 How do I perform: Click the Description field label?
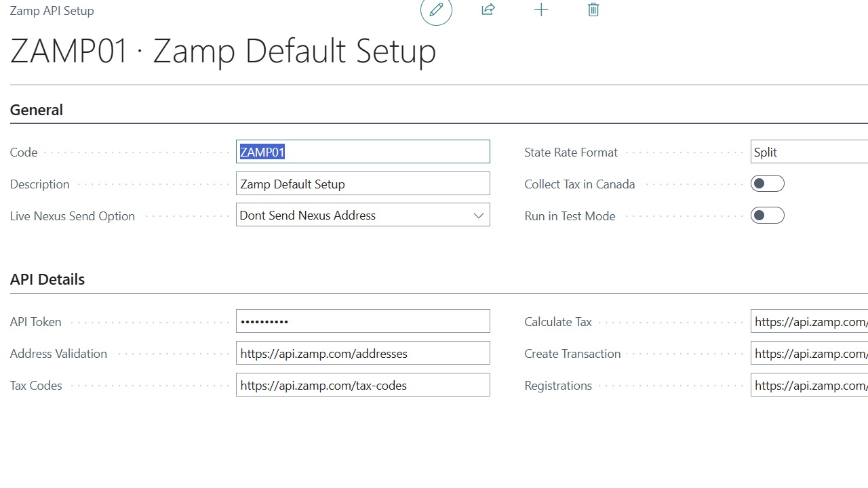click(40, 184)
